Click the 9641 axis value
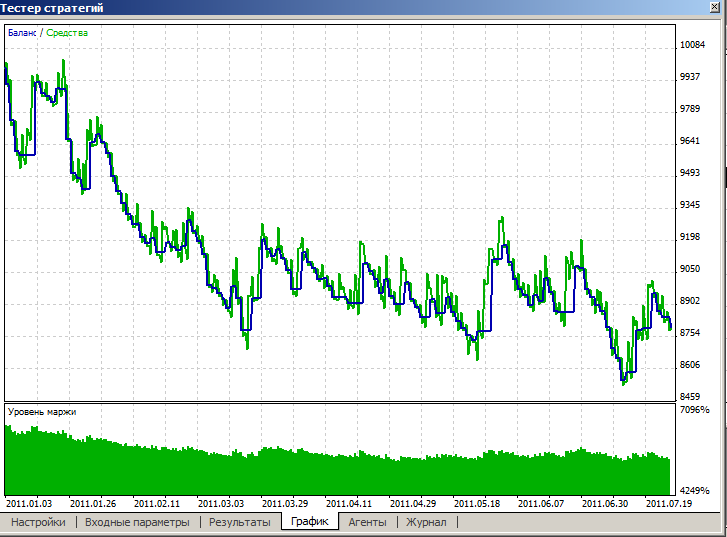 (x=690, y=141)
